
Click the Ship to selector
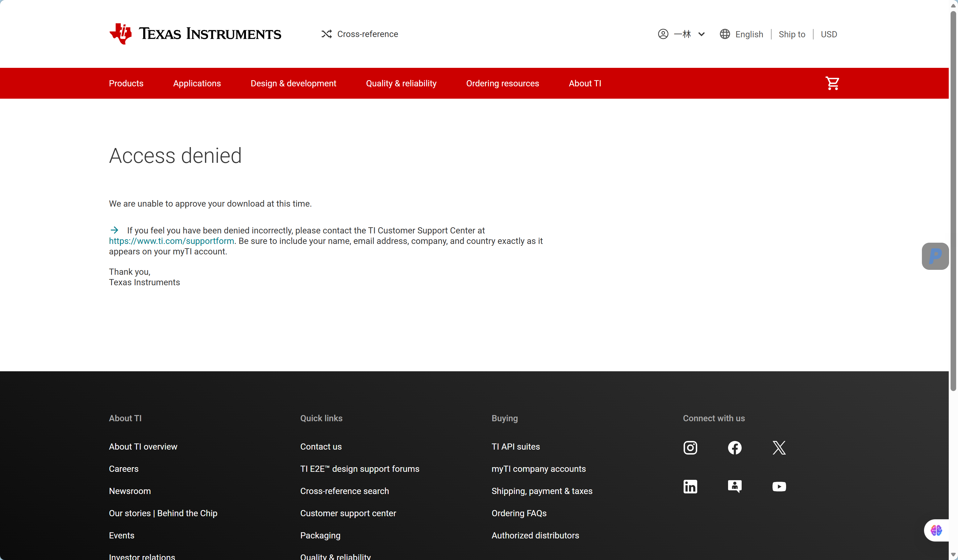792,35
